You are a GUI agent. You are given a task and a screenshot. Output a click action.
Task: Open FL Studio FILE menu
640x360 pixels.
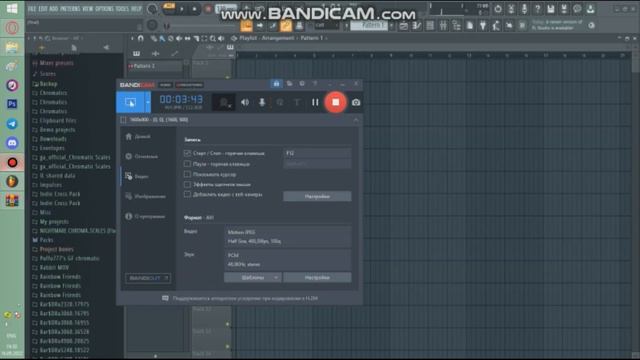pos(32,9)
